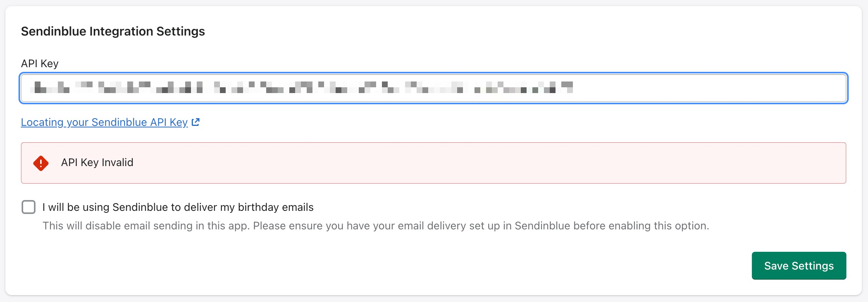Screen dimensions: 868x302
Task: Click the 'API Key Invalid' error message
Action: (97, 163)
